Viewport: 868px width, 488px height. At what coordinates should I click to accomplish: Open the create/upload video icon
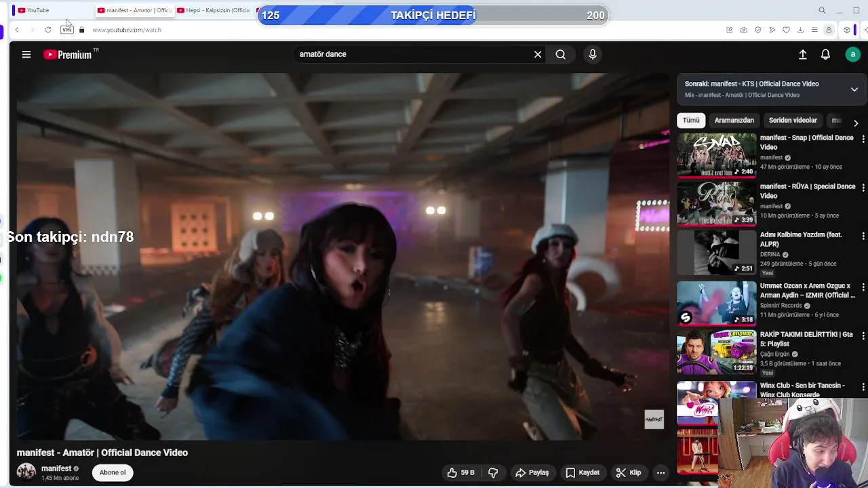[803, 55]
